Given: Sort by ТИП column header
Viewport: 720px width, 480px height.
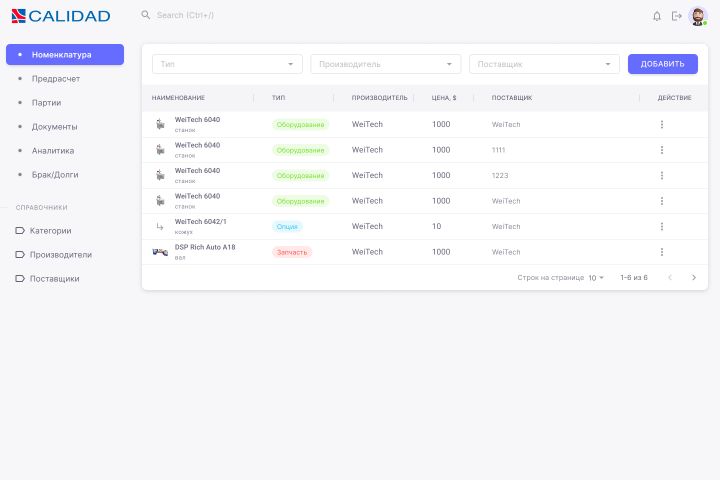Looking at the screenshot, I should (x=278, y=98).
